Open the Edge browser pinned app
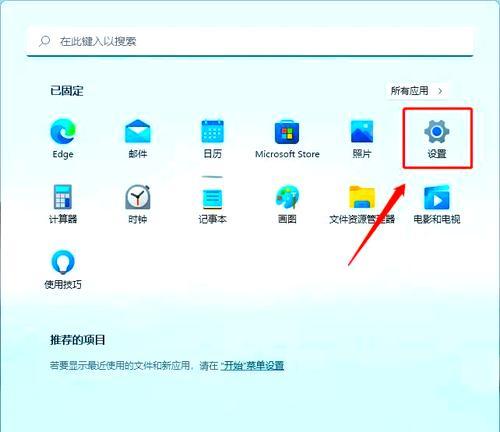This screenshot has height=432, width=500. [x=63, y=139]
